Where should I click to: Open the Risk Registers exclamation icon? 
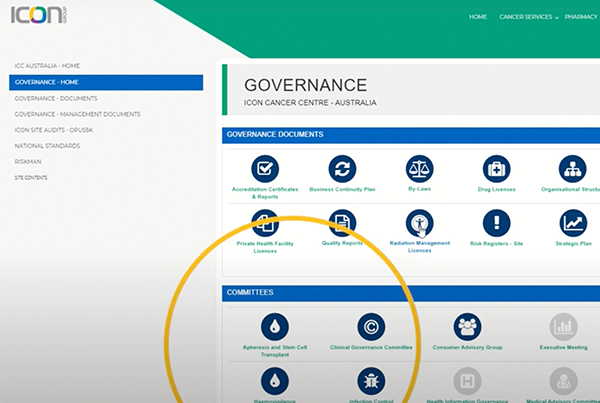tap(496, 223)
